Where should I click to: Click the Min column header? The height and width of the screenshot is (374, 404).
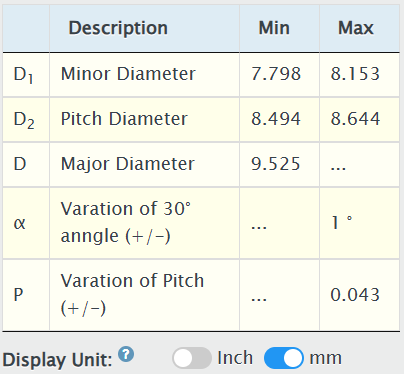click(274, 28)
